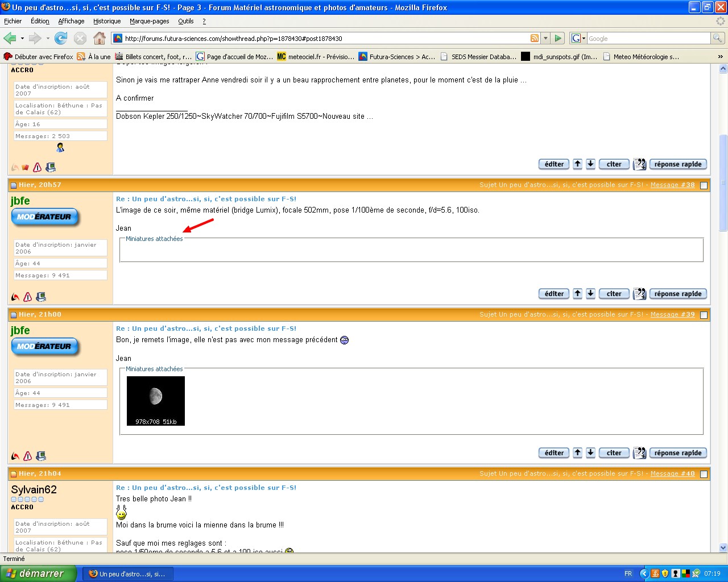Click the green Go arrow beside the address bar
This screenshot has width=728, height=582.
(x=558, y=38)
